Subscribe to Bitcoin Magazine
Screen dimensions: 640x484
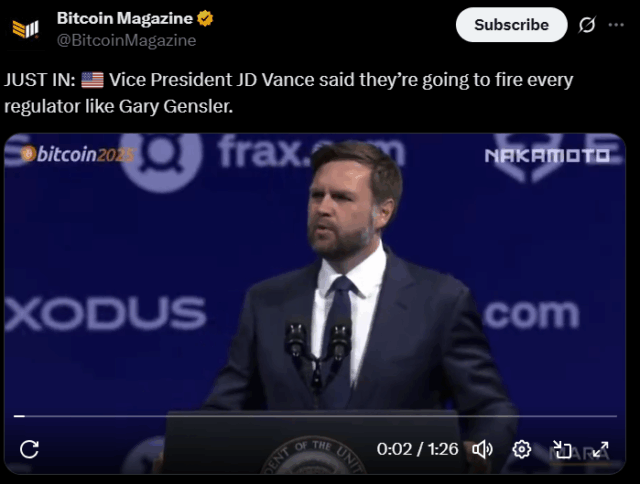tap(511, 24)
